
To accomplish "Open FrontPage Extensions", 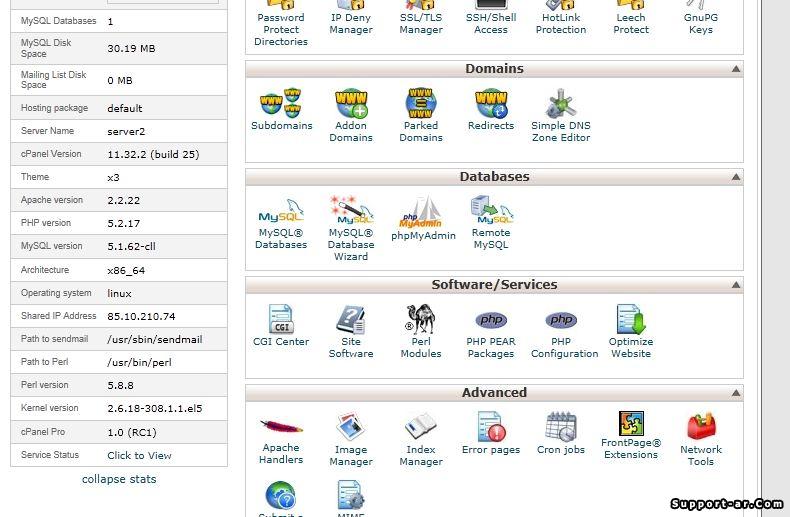I will click(631, 425).
